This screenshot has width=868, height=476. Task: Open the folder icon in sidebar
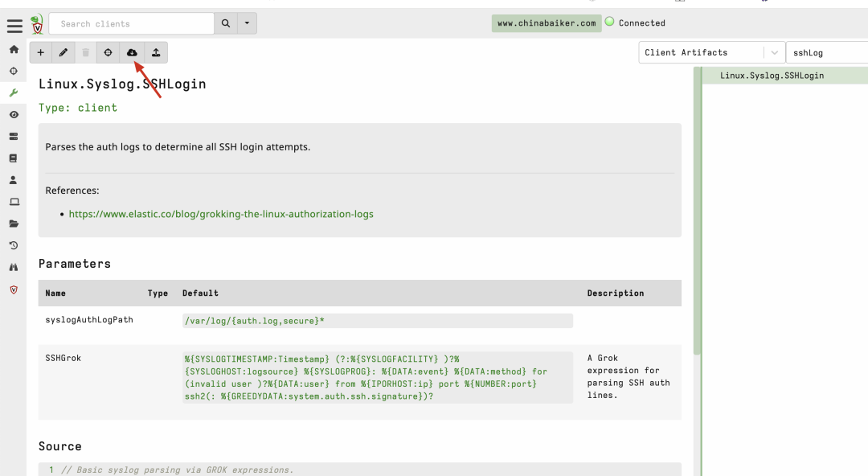click(x=14, y=224)
